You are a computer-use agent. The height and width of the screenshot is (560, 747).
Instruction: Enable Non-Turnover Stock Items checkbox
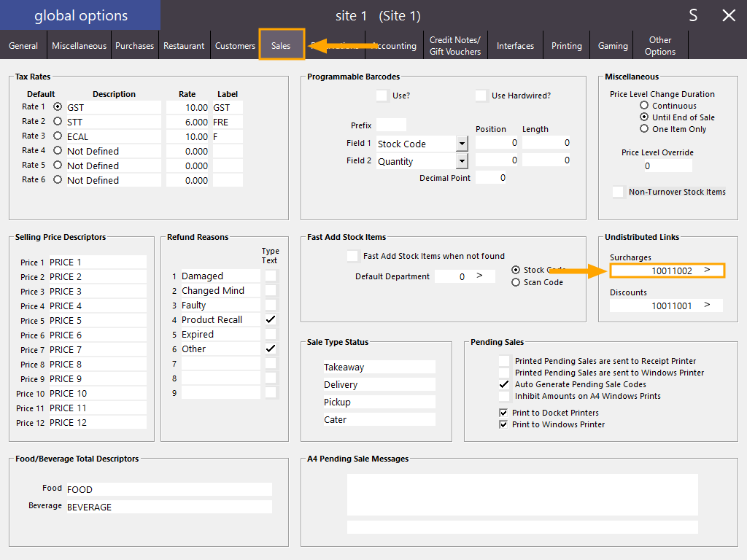coord(618,192)
